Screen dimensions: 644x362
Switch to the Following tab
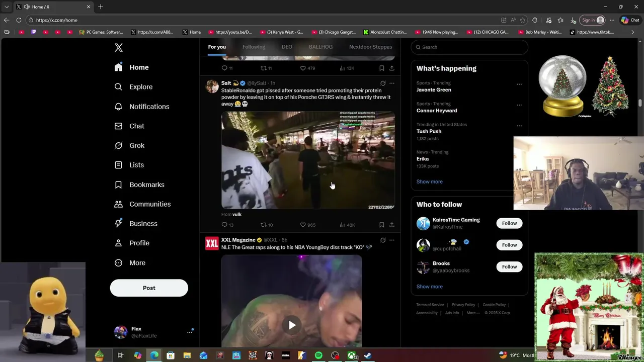[x=254, y=47]
